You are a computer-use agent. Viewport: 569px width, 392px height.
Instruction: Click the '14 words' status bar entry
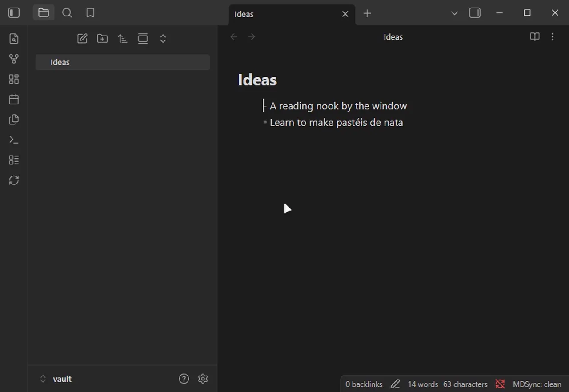(x=423, y=384)
